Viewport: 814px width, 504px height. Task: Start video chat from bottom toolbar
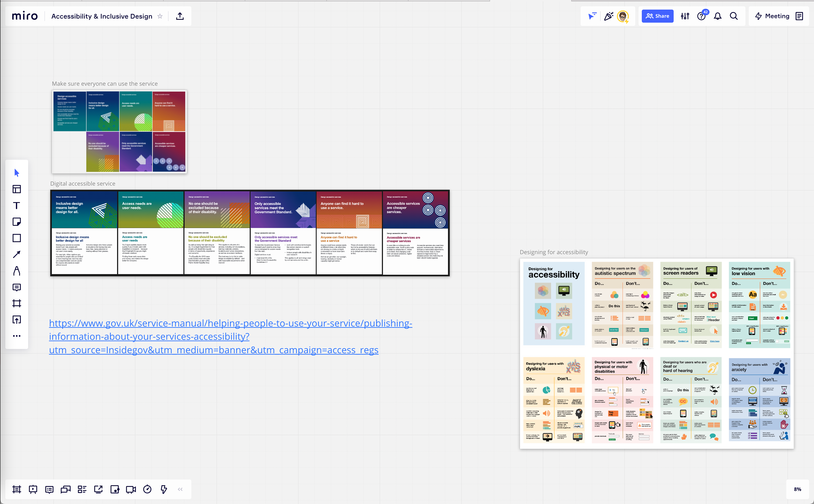point(131,489)
